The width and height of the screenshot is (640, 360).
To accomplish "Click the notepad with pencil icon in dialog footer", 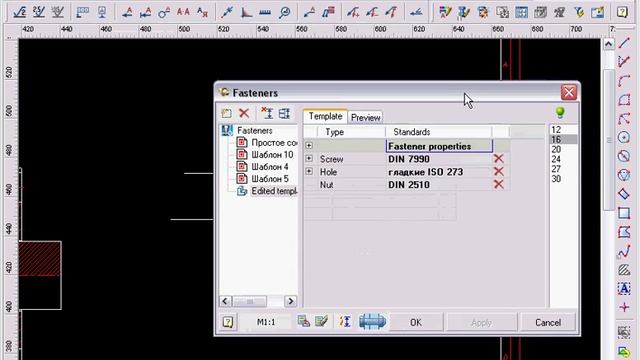I will [322, 322].
